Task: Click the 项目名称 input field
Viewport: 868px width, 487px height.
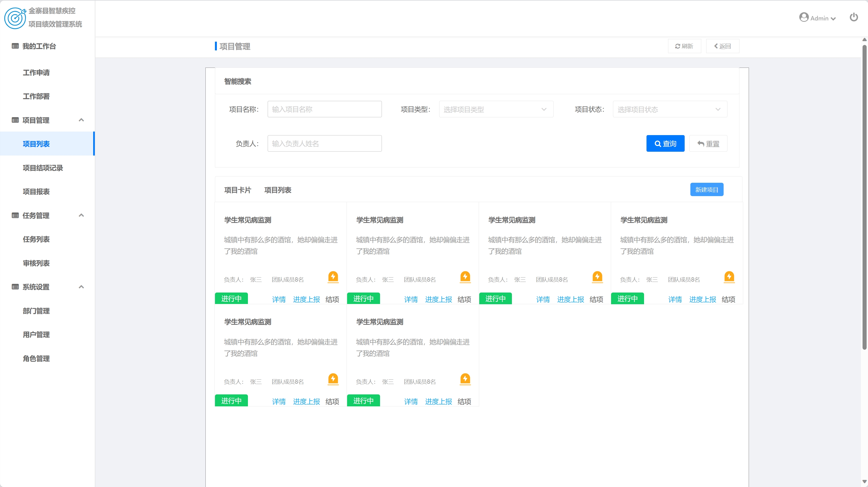Action: 324,109
